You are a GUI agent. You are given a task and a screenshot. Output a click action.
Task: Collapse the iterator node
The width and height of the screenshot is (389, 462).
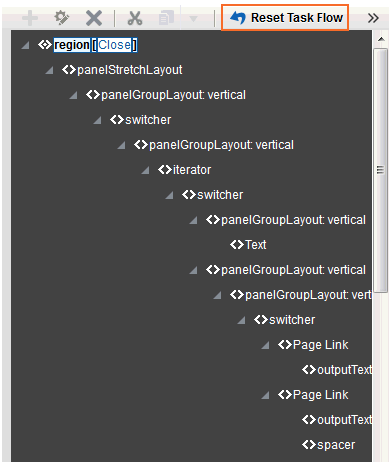pyautogui.click(x=145, y=170)
